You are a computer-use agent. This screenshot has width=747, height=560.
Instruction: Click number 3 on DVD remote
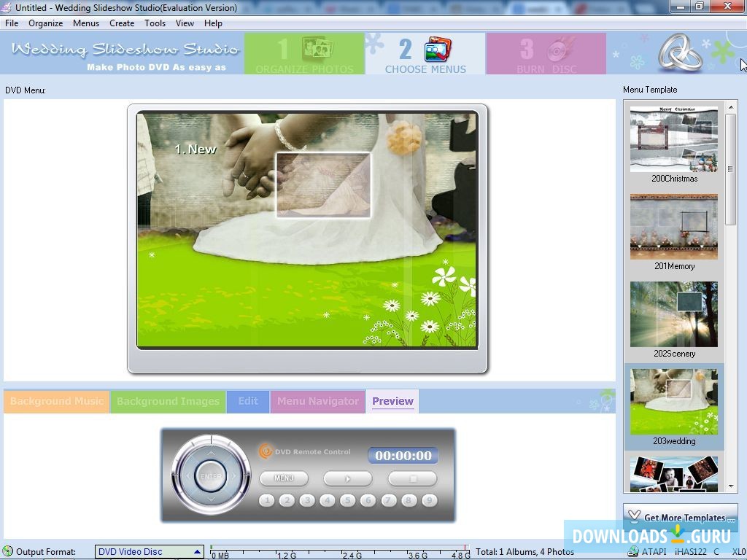[x=307, y=500]
